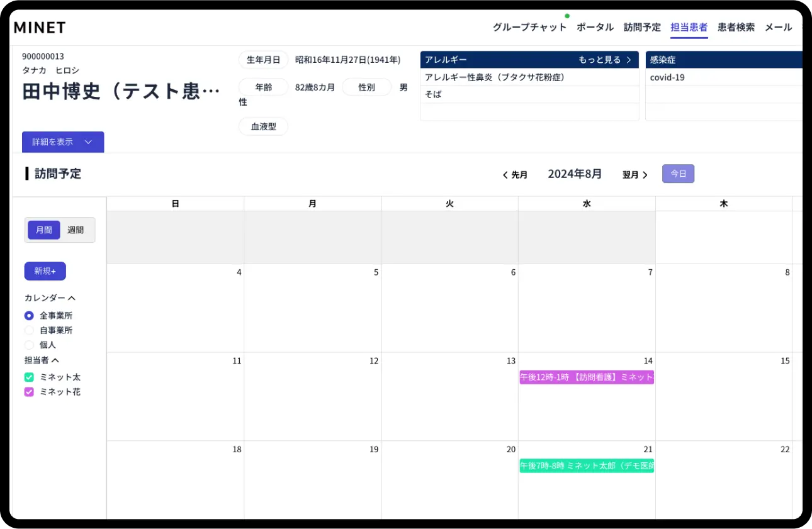
Task: Select calendar day 19
Action: 312,481
